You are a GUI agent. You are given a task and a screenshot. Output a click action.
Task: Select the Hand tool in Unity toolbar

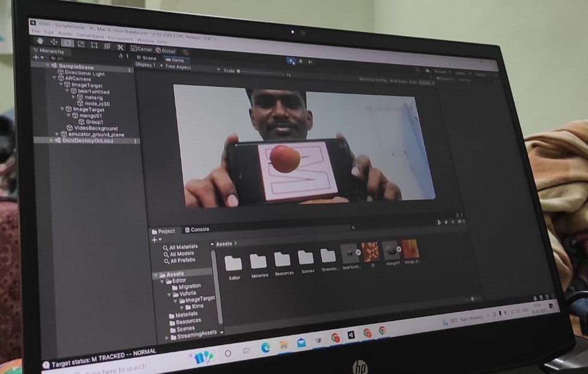[40, 41]
